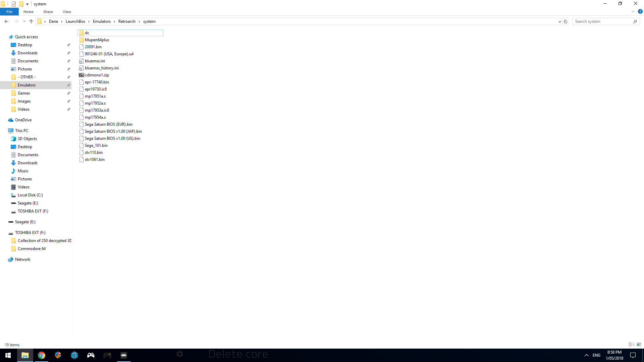Viewport: 644px width, 362px height.
Task: Select file Sega_101.bin
Action: [96, 145]
